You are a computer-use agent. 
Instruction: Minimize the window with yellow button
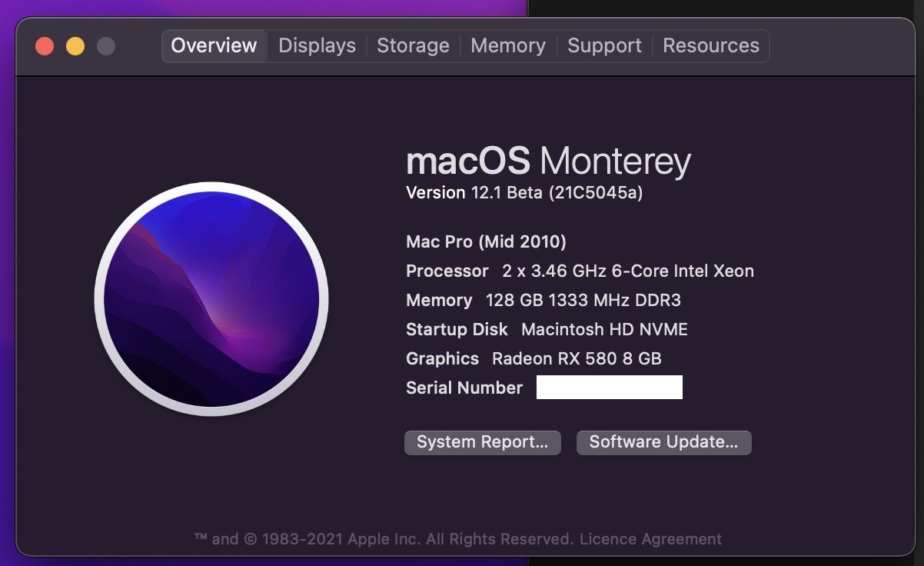point(75,46)
